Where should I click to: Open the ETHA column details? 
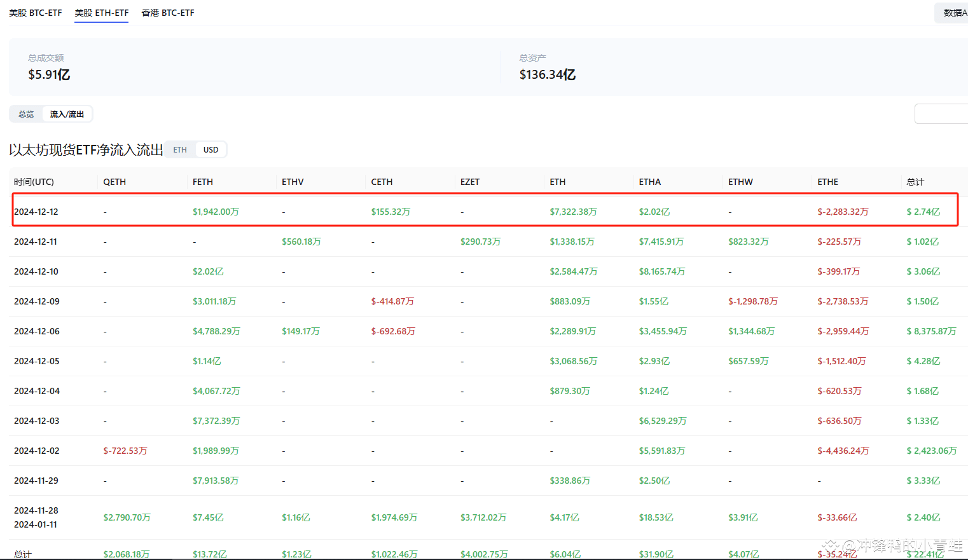(650, 181)
